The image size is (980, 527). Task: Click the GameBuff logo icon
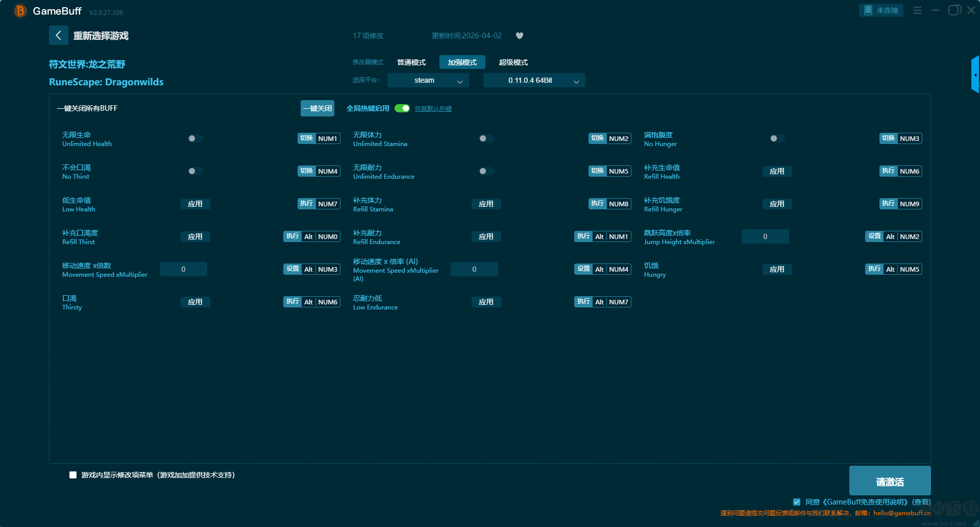(20, 11)
